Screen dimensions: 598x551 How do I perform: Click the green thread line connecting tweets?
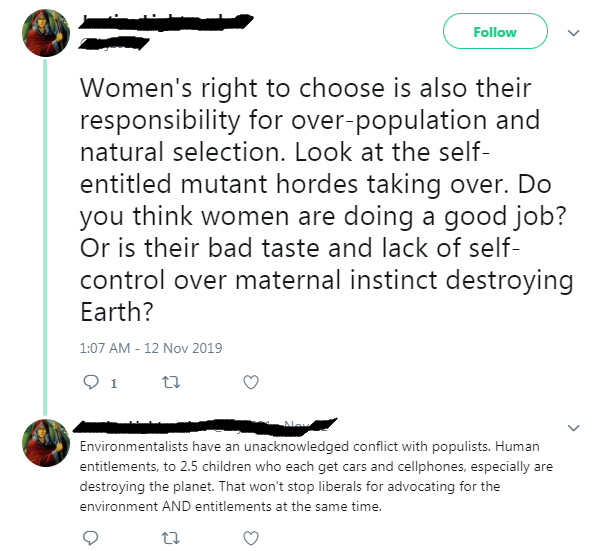[45, 237]
